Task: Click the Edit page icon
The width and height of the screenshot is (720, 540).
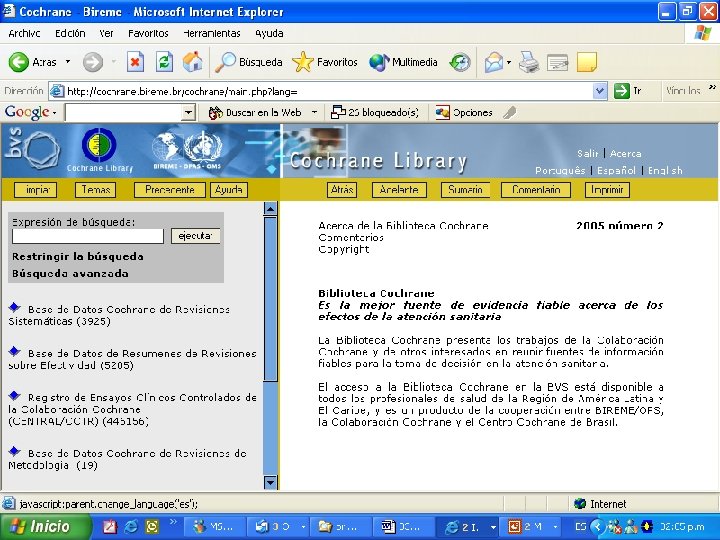Action: point(557,62)
